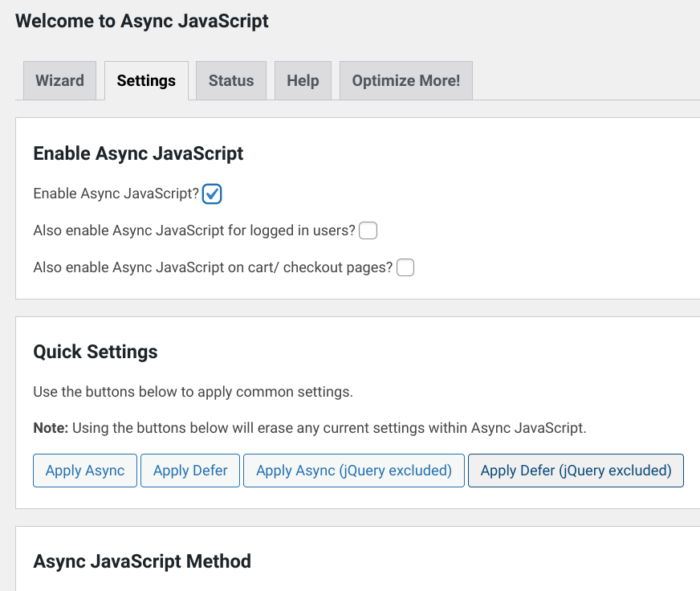Select the Settings tab
Viewport: 700px width, 591px height.
coord(146,80)
